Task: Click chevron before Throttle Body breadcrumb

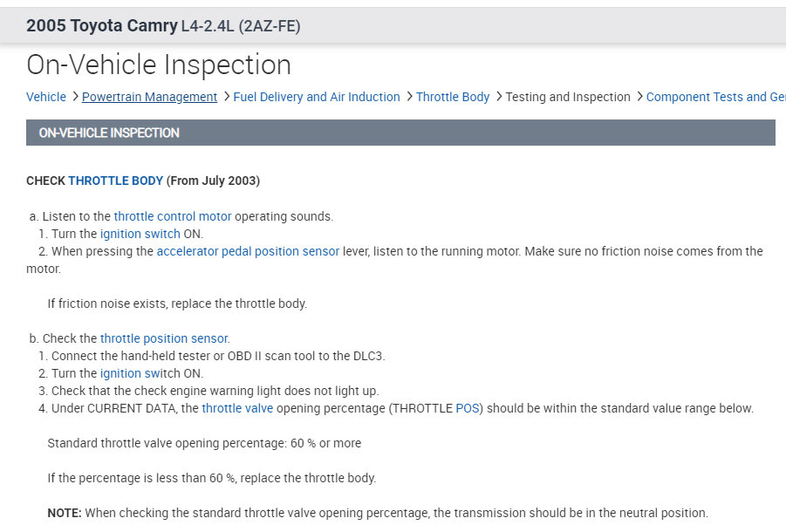Action: 409,97
